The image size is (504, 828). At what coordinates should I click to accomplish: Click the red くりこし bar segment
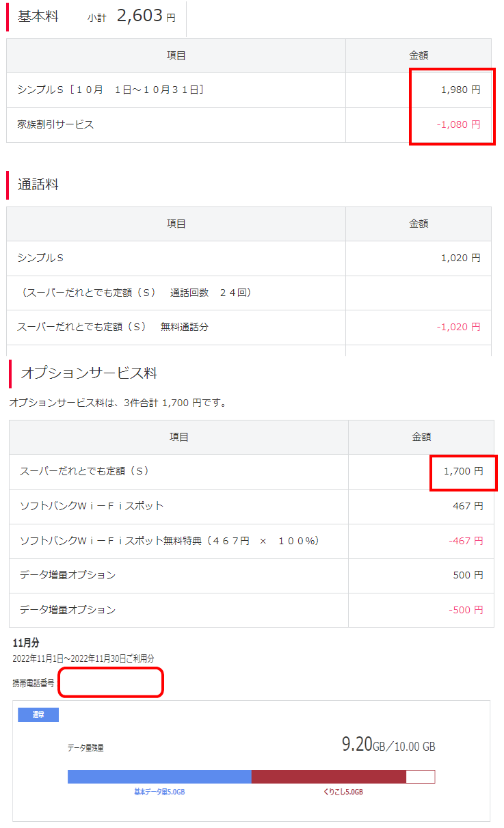[x=328, y=777]
